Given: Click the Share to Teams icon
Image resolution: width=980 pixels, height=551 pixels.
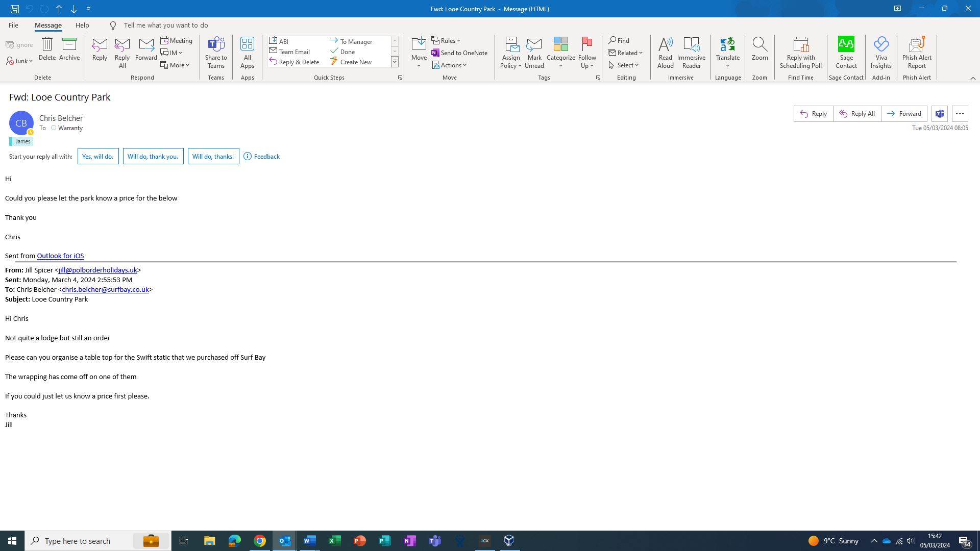Looking at the screenshot, I should click(x=216, y=45).
